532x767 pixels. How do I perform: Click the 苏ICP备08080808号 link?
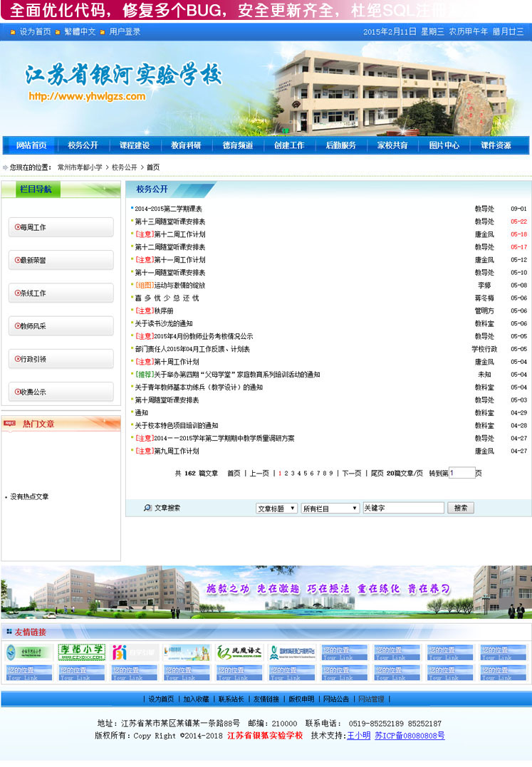point(410,736)
